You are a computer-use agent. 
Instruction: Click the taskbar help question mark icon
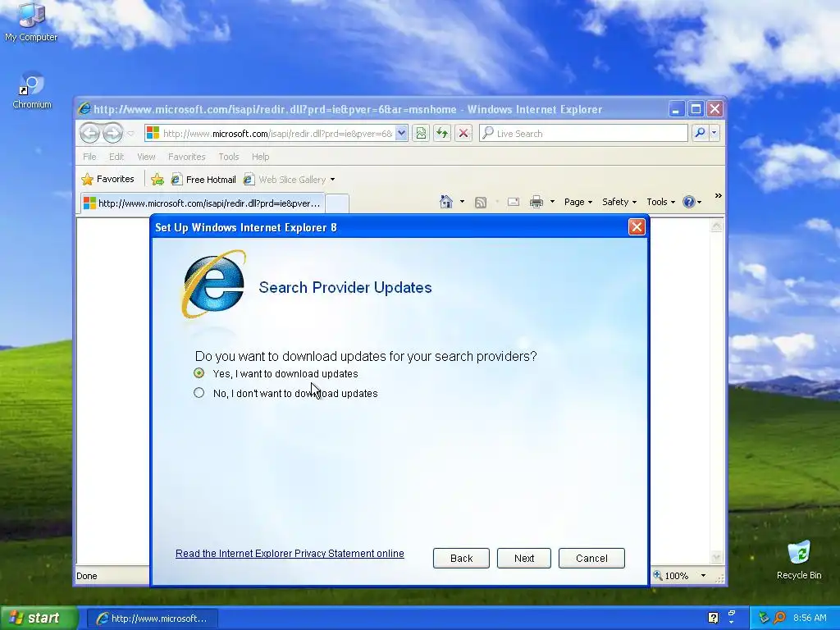[x=713, y=618]
